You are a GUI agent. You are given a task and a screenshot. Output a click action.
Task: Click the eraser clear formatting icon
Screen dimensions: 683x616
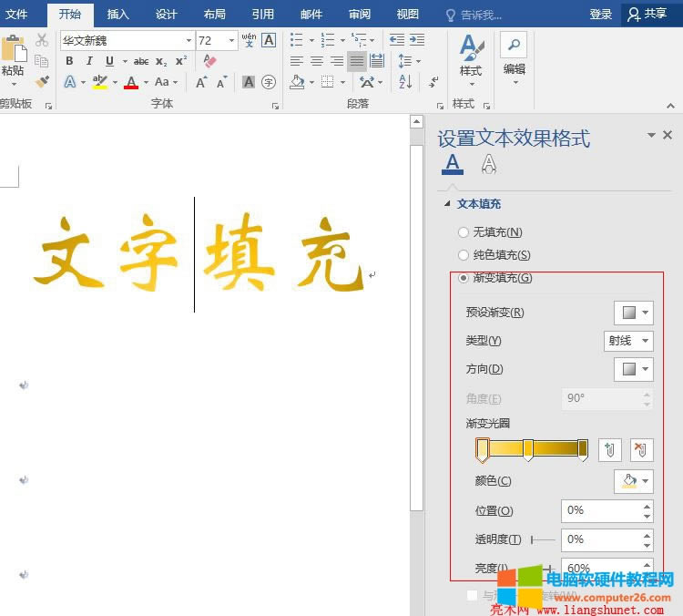pos(210,61)
